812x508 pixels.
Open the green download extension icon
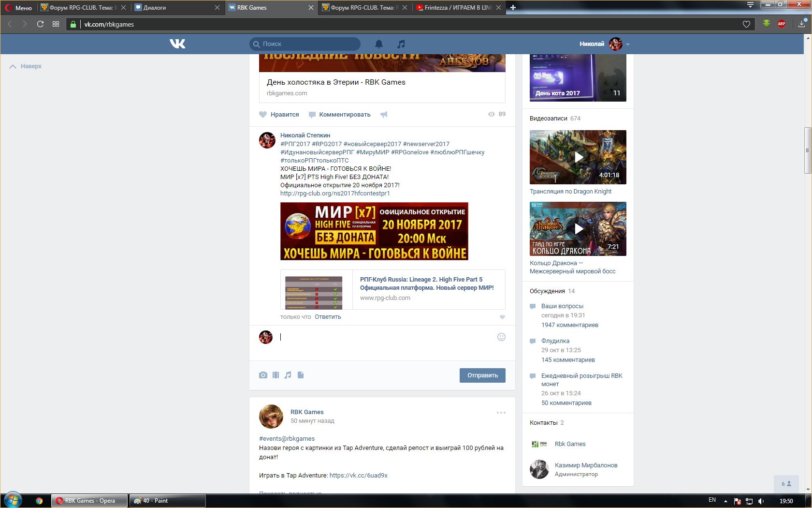(766, 24)
